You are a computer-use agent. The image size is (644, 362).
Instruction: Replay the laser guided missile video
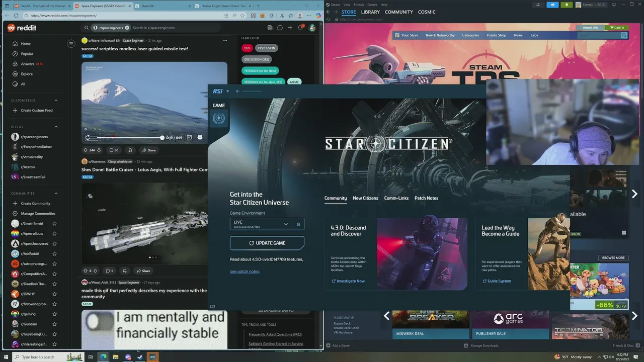[88, 137]
